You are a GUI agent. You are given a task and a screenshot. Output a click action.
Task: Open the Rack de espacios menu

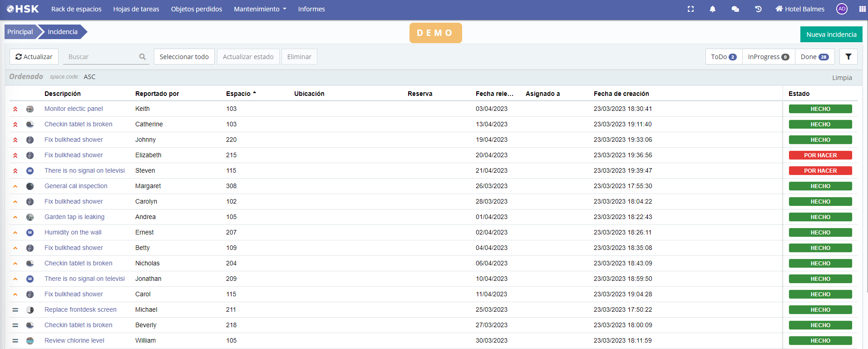(x=76, y=9)
